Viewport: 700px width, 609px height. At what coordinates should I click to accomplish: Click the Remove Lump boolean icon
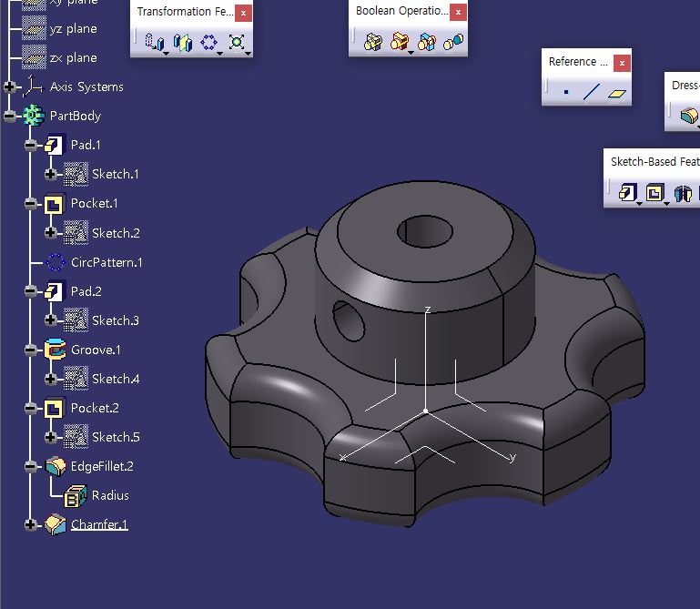[453, 42]
